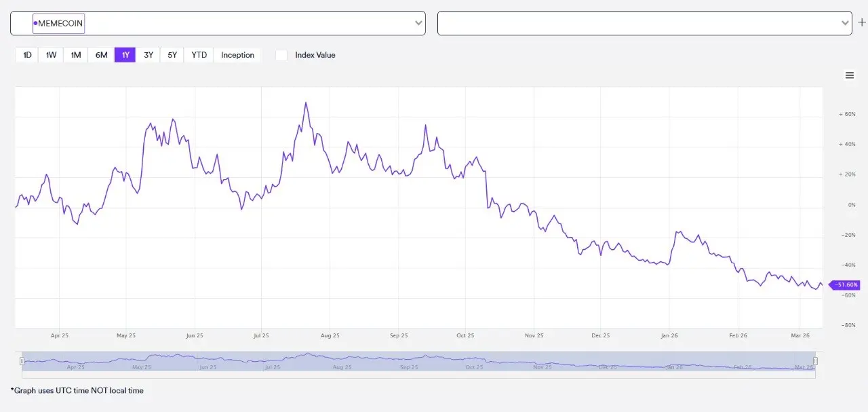Select the 5Y time range button

tap(172, 54)
